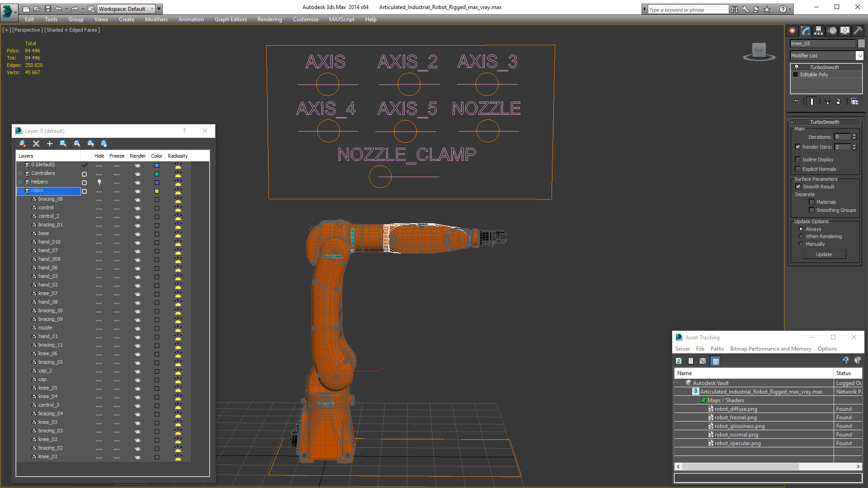Screen dimensions: 868x488
Task: Click the knee_05 object color swatch
Action: (x=157, y=389)
